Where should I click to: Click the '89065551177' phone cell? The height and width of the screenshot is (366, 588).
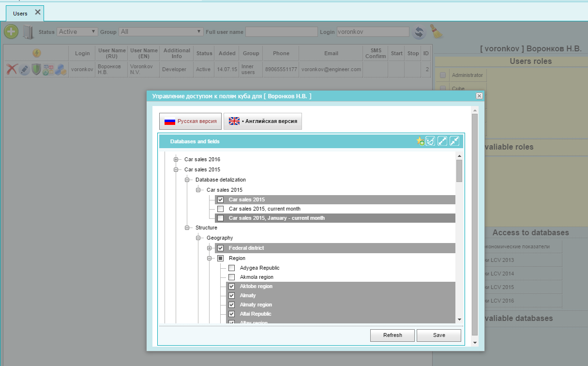coord(281,69)
